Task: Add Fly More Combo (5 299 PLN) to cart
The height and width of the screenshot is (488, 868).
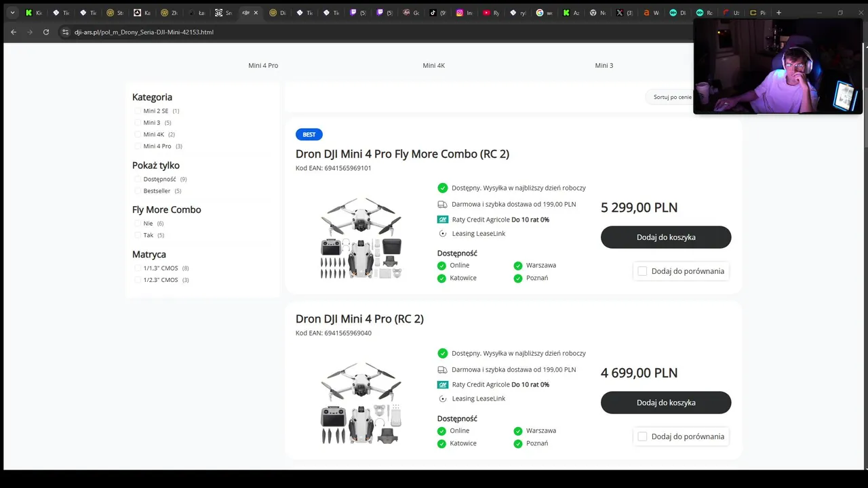Action: pos(666,237)
